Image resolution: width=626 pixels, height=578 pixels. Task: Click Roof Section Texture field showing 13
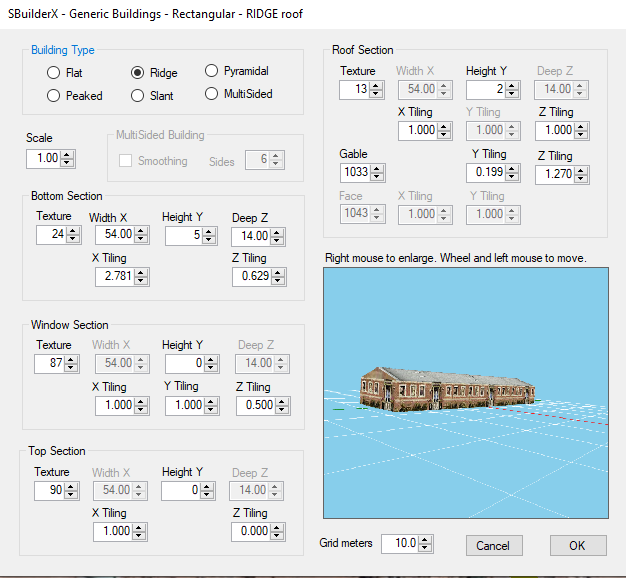point(354,89)
